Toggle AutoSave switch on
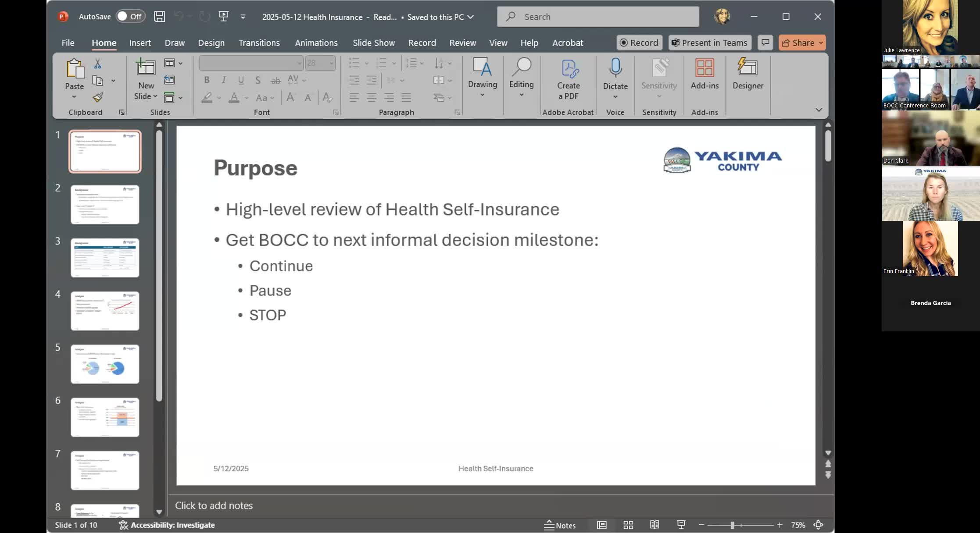The height and width of the screenshot is (533, 980). pos(130,17)
